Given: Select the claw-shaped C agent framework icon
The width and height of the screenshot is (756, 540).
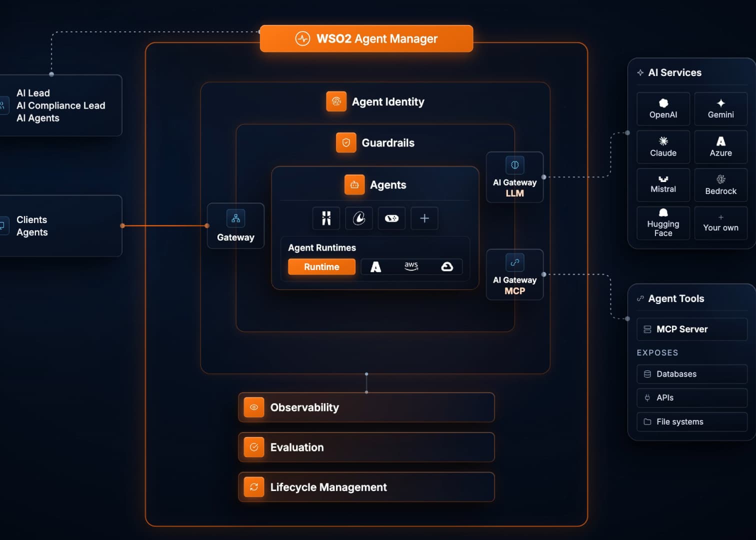Looking at the screenshot, I should (359, 218).
